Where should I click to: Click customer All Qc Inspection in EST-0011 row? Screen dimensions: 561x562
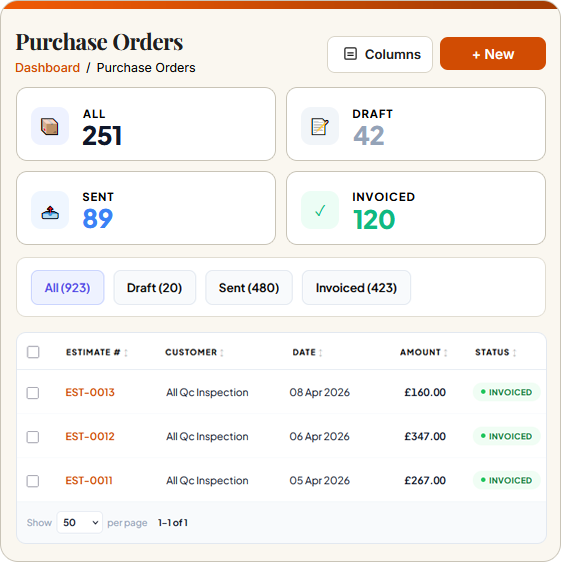207,481
